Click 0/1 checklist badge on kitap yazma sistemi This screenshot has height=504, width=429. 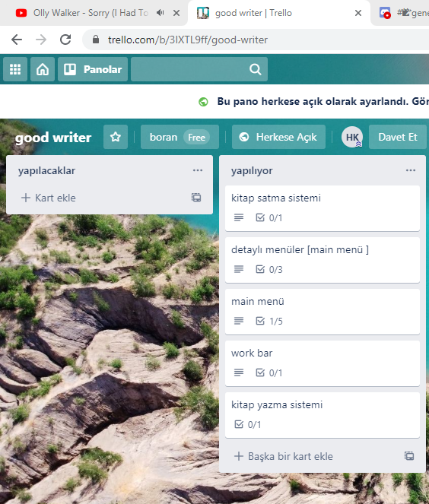point(248,424)
